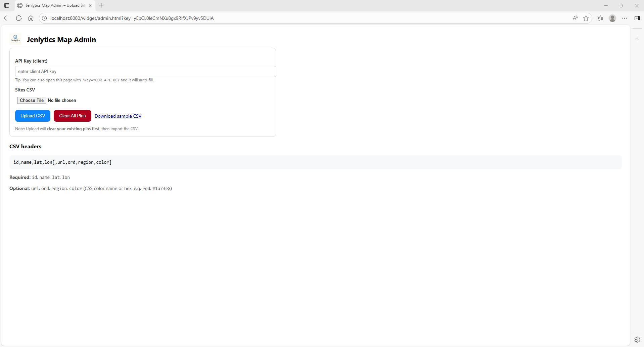Start Read Aloud for the page
This screenshot has height=347, width=644.
pyautogui.click(x=575, y=18)
